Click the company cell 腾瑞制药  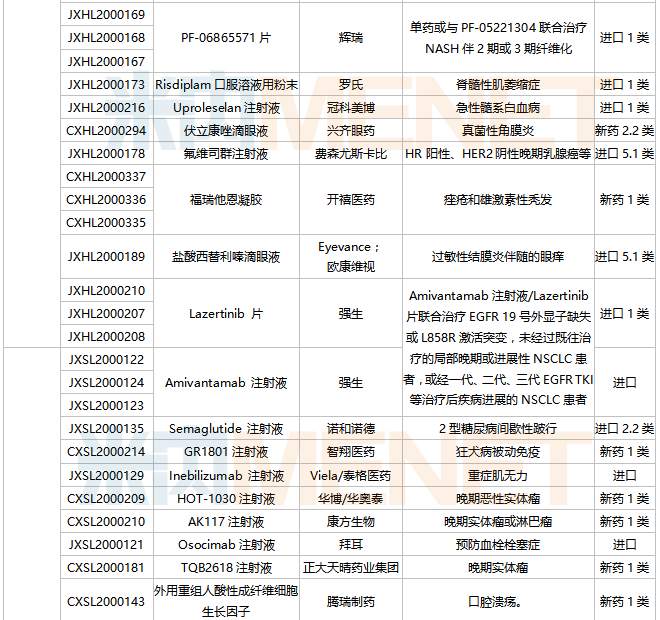click(x=351, y=602)
